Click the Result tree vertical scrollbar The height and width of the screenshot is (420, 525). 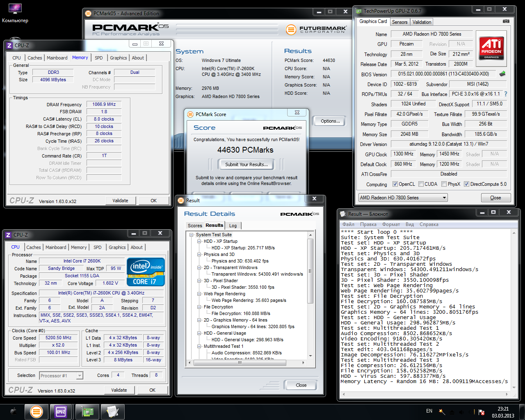click(x=310, y=295)
